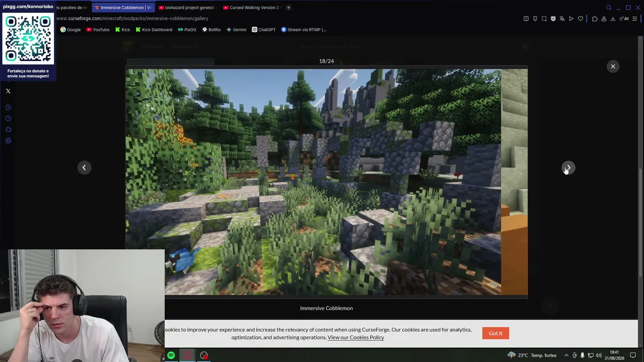Open the player icon in browser sidebar

8,108
